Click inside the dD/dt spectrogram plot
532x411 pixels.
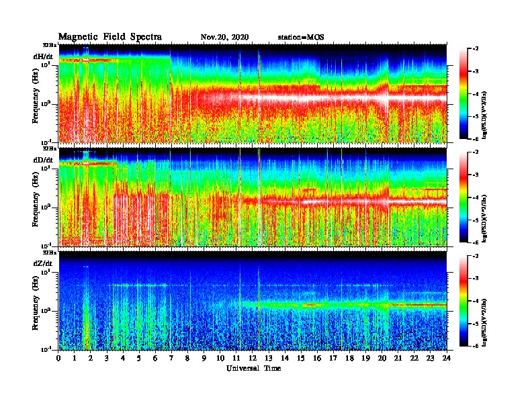tap(253, 197)
